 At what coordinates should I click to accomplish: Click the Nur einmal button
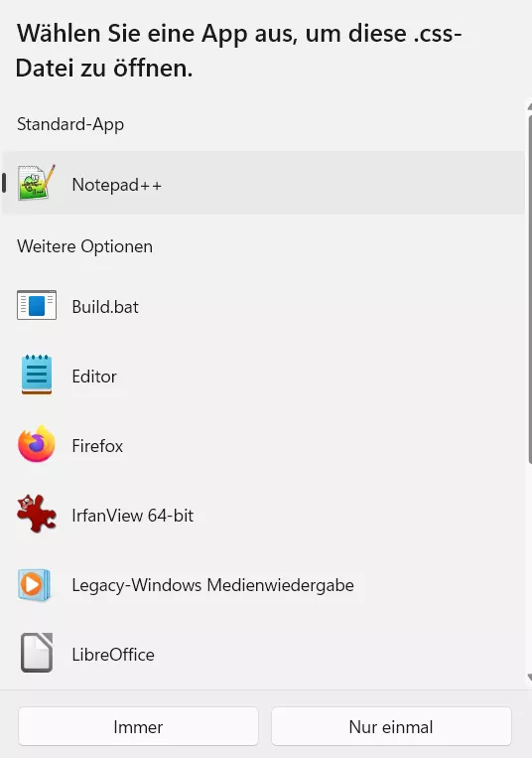coord(391,726)
